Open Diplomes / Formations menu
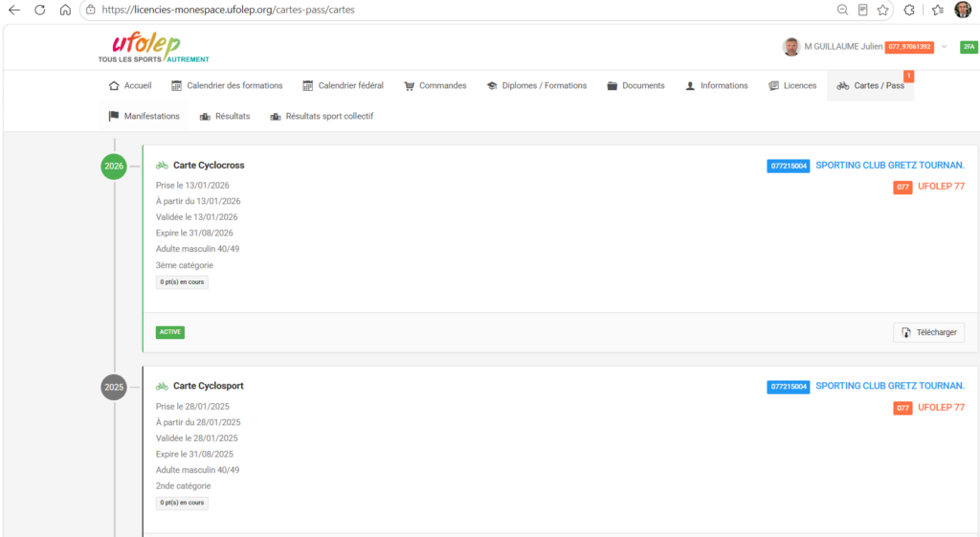The image size is (980, 537). pyautogui.click(x=537, y=85)
